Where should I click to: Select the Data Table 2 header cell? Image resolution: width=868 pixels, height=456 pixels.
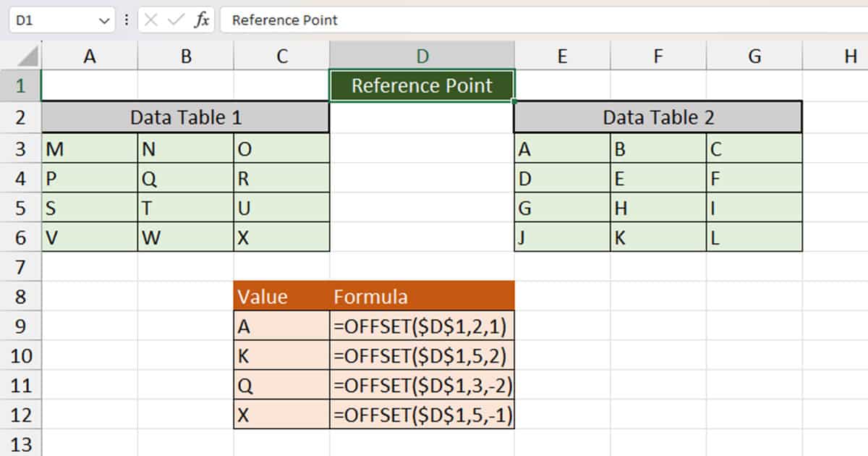(x=657, y=117)
